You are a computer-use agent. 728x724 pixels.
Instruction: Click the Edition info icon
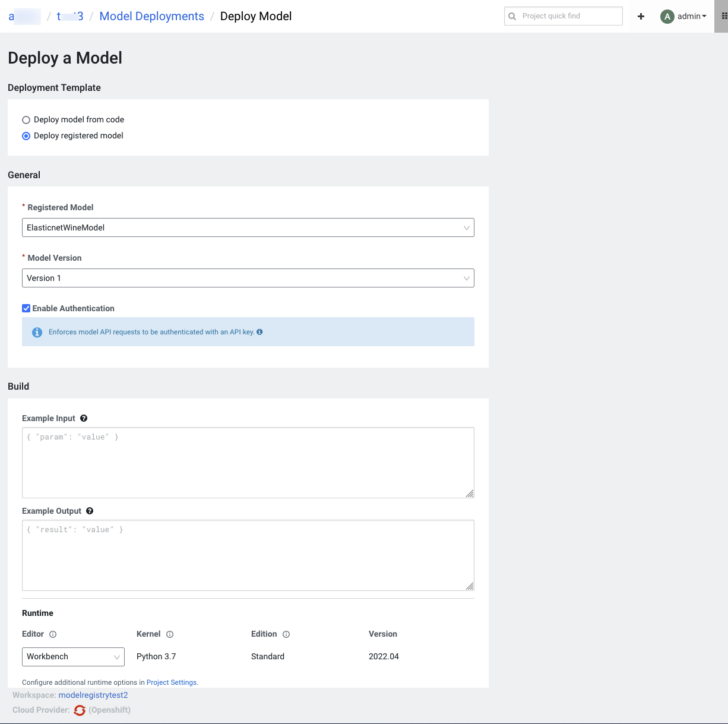pyautogui.click(x=286, y=634)
